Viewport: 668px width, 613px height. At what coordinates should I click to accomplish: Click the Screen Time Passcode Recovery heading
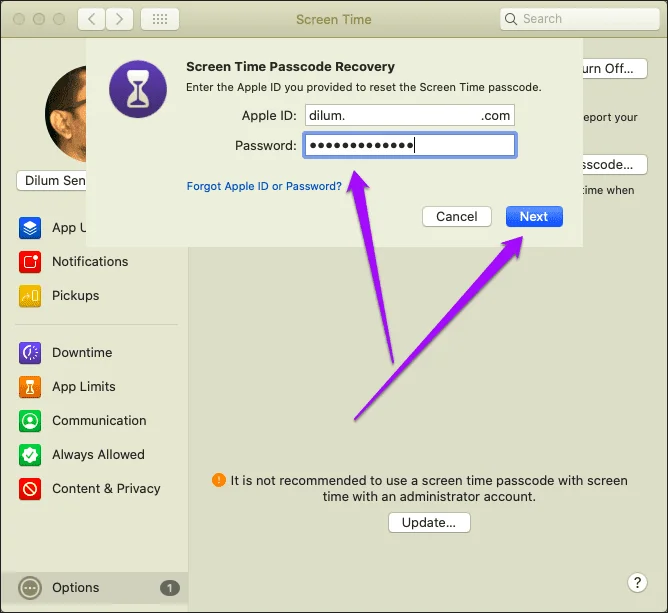tap(291, 66)
